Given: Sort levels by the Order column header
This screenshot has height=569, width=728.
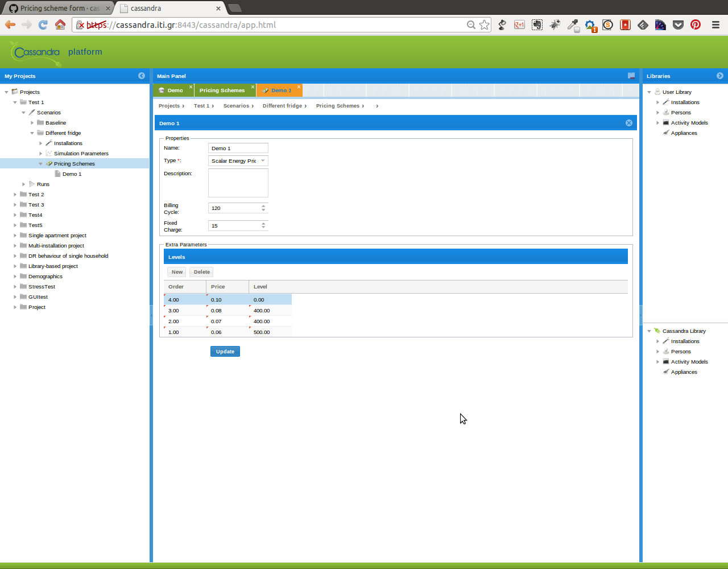Looking at the screenshot, I should coord(185,287).
